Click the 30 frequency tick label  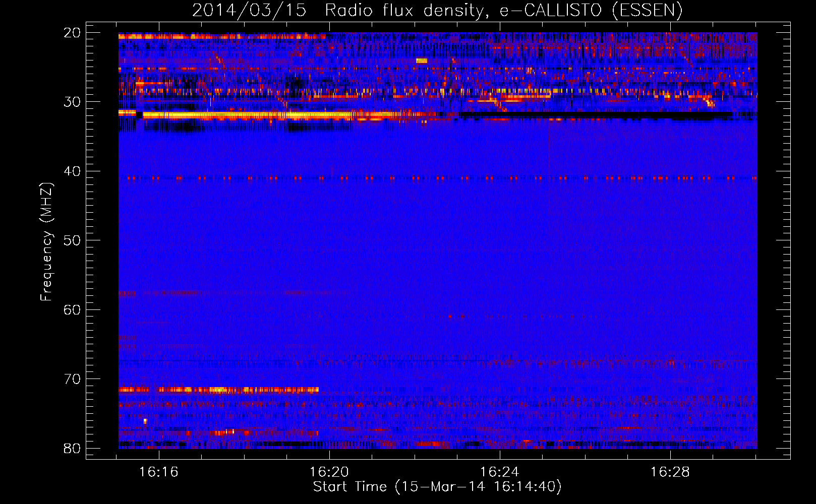(72, 102)
